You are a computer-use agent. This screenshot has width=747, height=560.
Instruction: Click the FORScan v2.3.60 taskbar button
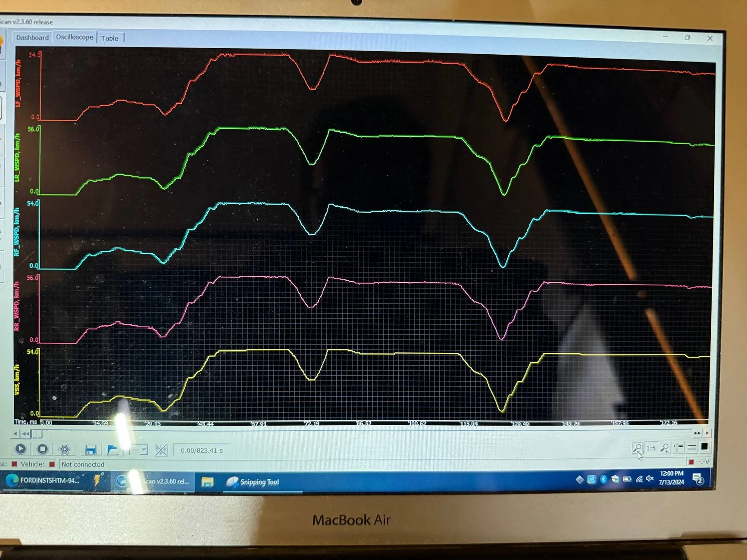coord(153,481)
